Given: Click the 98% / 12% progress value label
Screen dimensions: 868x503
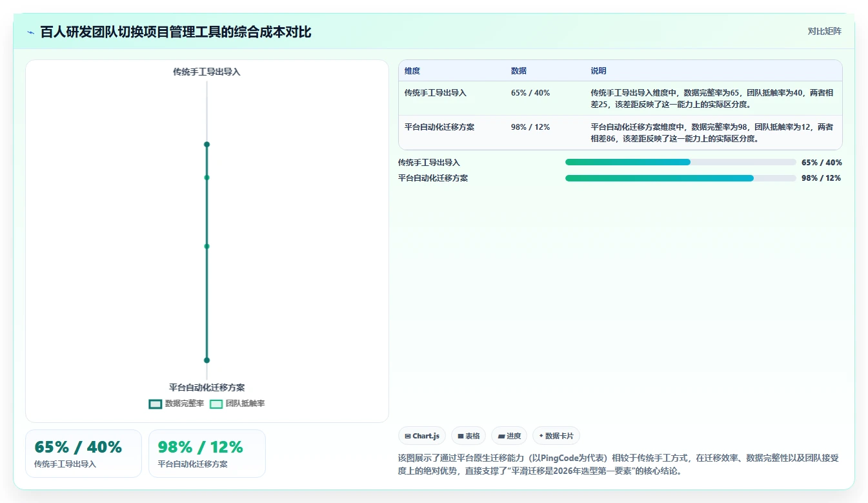Looking at the screenshot, I should pos(822,178).
